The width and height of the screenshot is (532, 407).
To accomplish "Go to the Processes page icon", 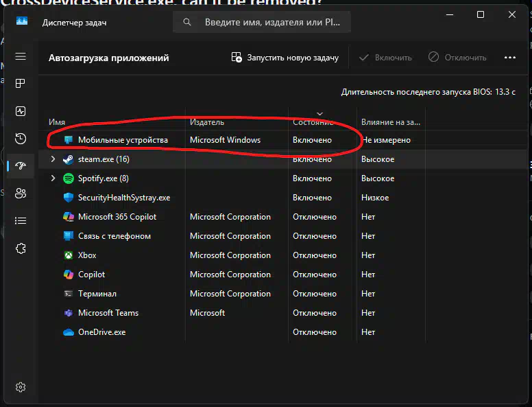I will tap(21, 84).
